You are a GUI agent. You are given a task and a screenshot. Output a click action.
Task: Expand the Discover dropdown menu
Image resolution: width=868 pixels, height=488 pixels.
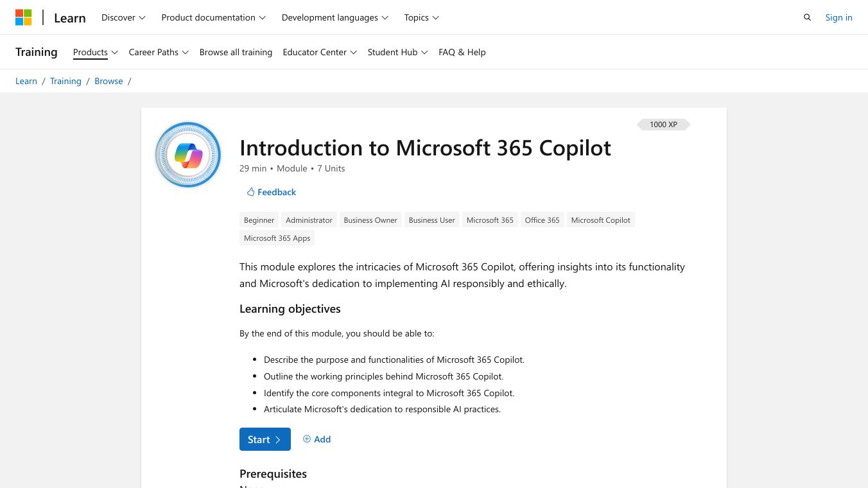coord(123,17)
